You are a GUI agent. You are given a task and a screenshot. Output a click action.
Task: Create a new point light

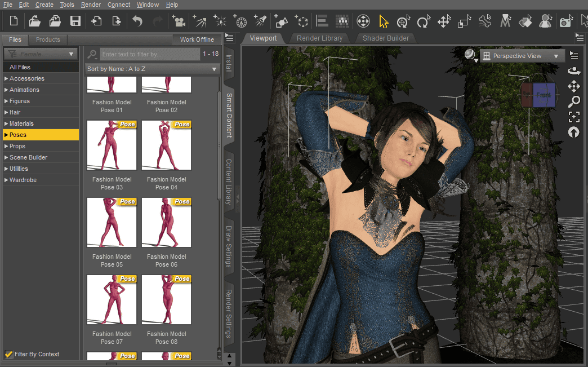tap(220, 21)
